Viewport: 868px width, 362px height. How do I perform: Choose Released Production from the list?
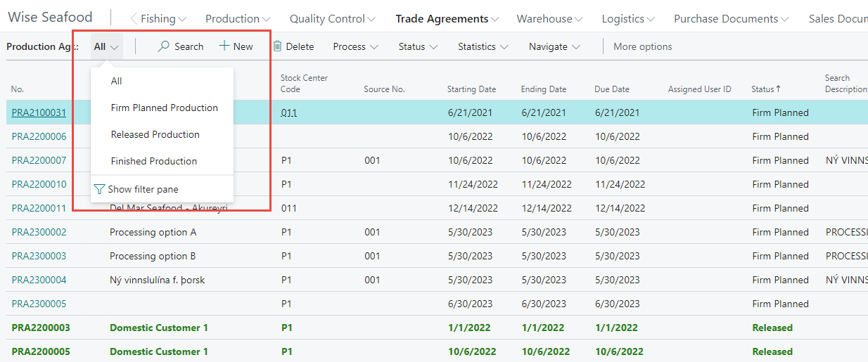click(155, 134)
